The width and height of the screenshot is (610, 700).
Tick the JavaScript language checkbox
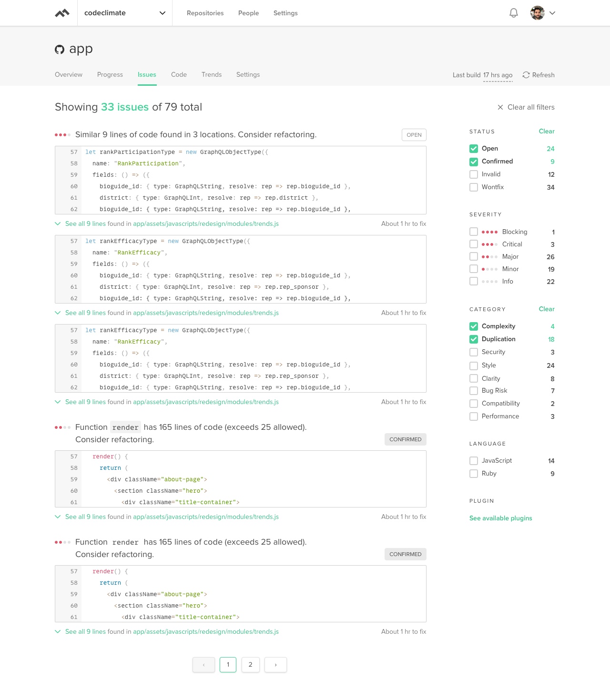point(474,461)
